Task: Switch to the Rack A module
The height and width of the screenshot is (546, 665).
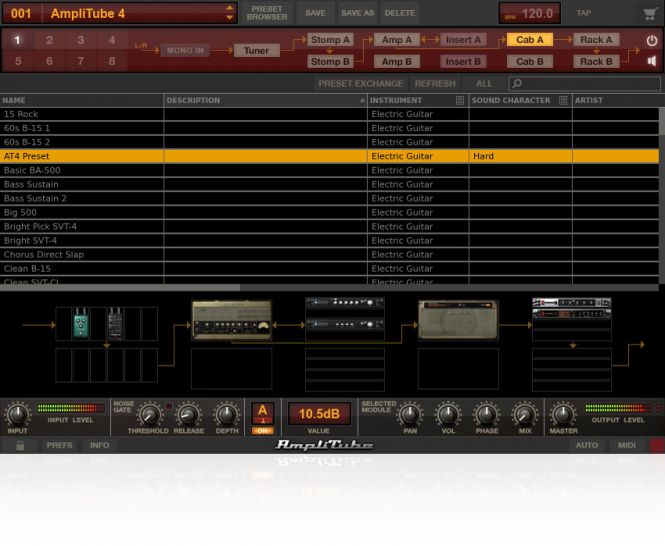Action: click(596, 40)
